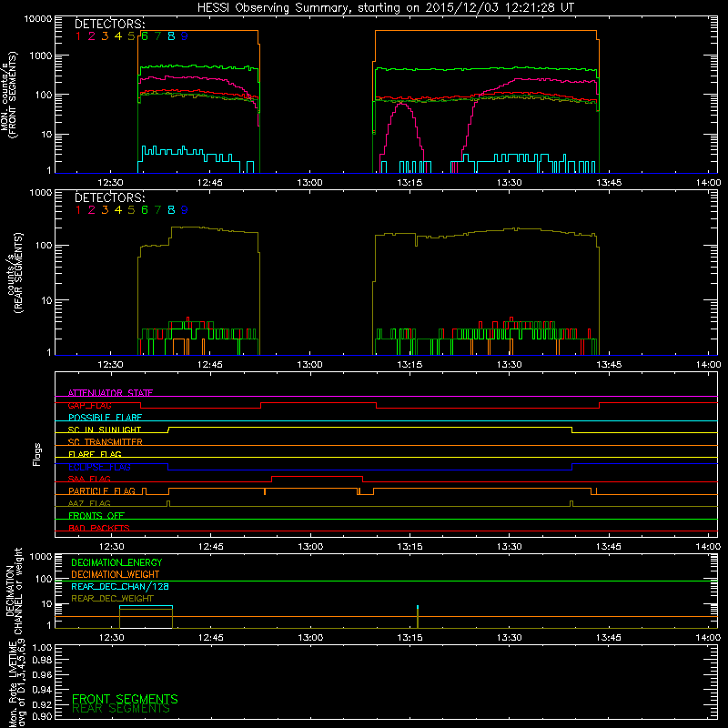Click the front segments counts/s axis label
728x728 pixels.
9,96
